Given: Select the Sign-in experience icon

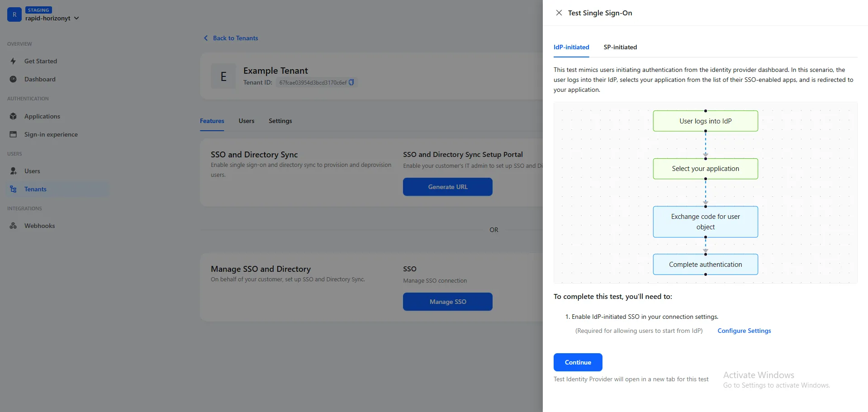Looking at the screenshot, I should click(x=13, y=134).
